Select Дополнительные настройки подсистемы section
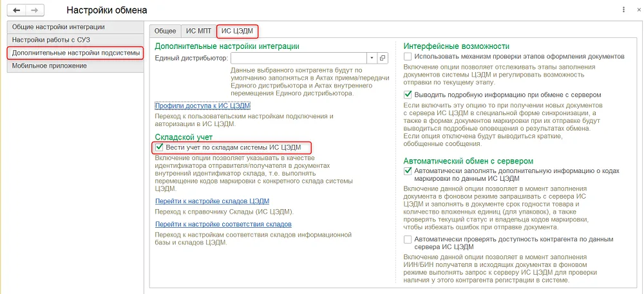 coord(75,53)
